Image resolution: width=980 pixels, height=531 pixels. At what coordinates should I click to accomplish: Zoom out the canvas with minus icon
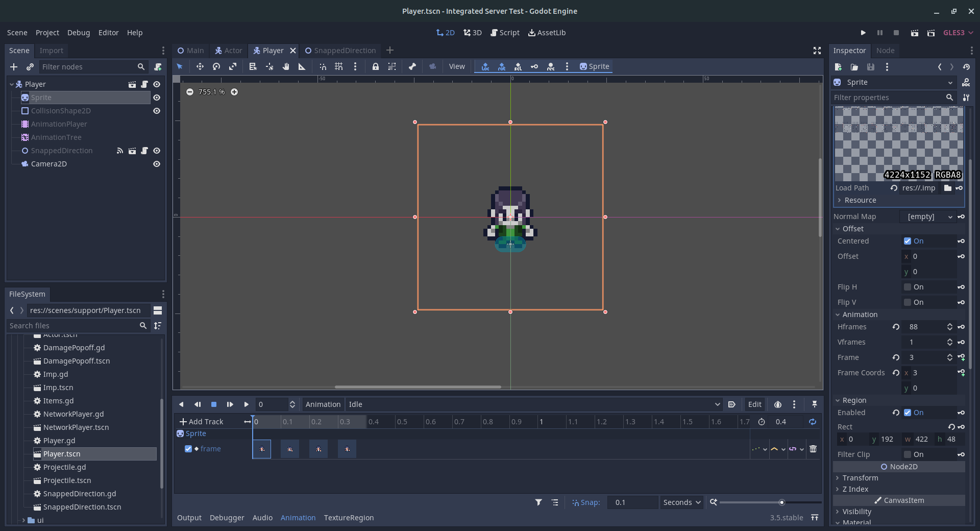[x=190, y=92]
